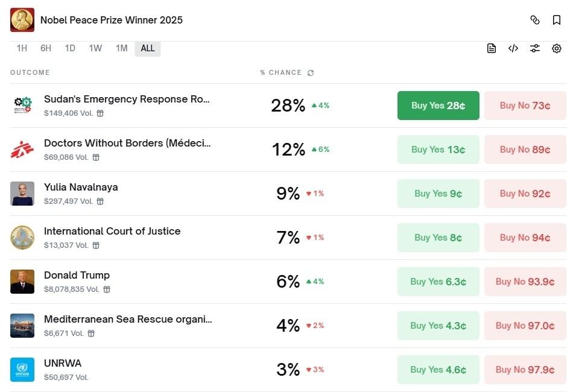This screenshot has width=576, height=392.
Task: Click gift icon under Yulia Navalnaya
Action: pos(101,201)
